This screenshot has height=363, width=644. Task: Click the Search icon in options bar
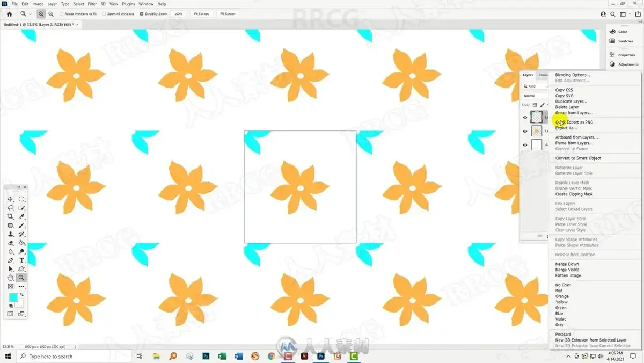pos(613,14)
